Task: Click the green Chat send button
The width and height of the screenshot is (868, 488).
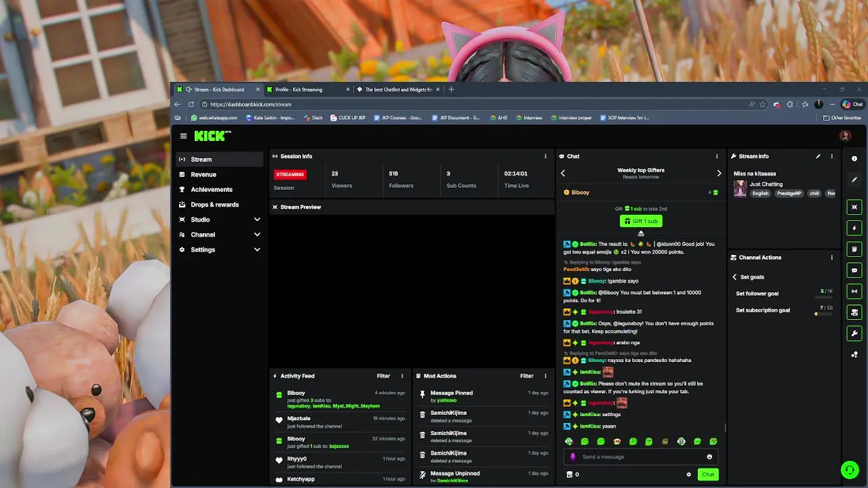Action: [708, 474]
